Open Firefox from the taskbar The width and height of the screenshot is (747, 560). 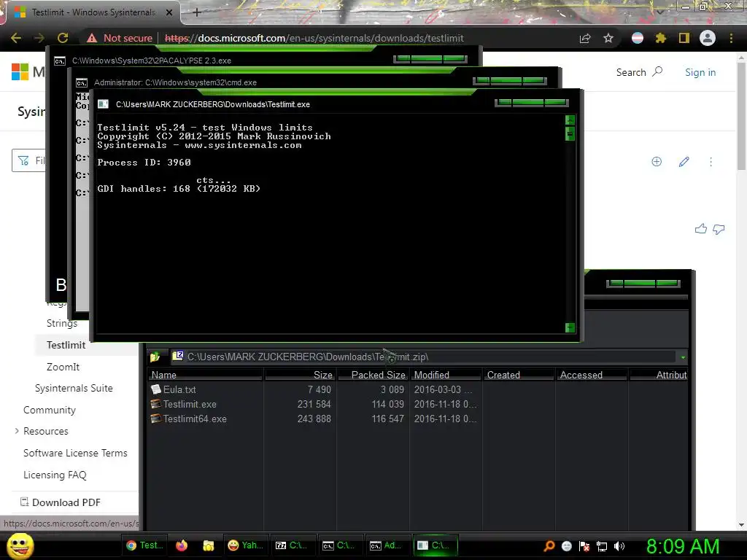(x=182, y=545)
